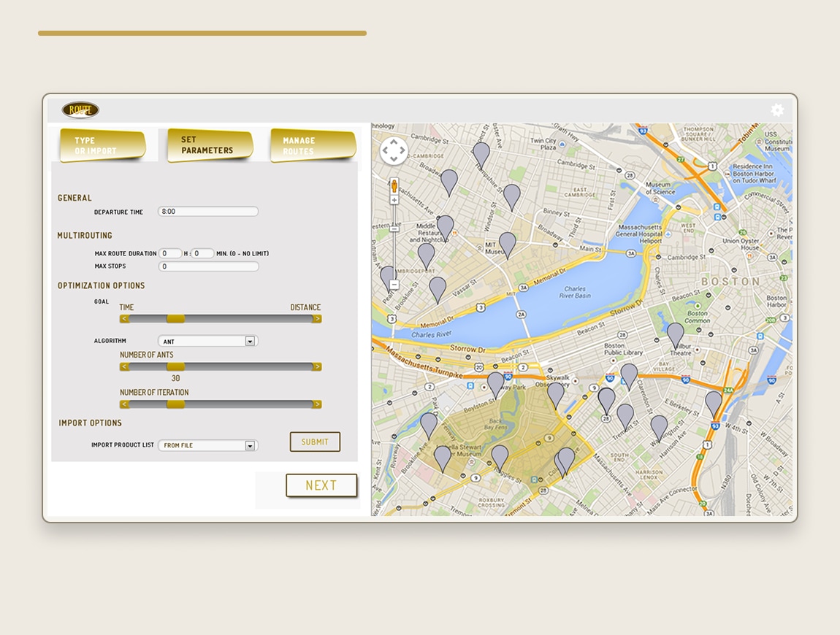
Task: Click the map pan navigation control
Action: pos(394,150)
